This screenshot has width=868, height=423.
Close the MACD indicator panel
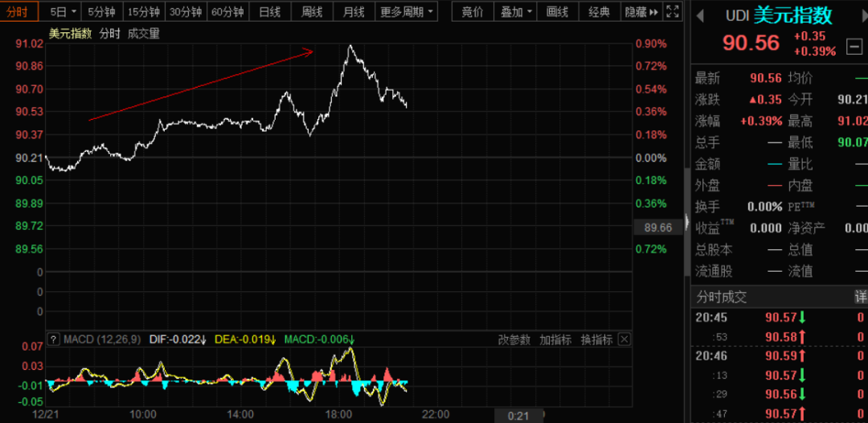(624, 339)
